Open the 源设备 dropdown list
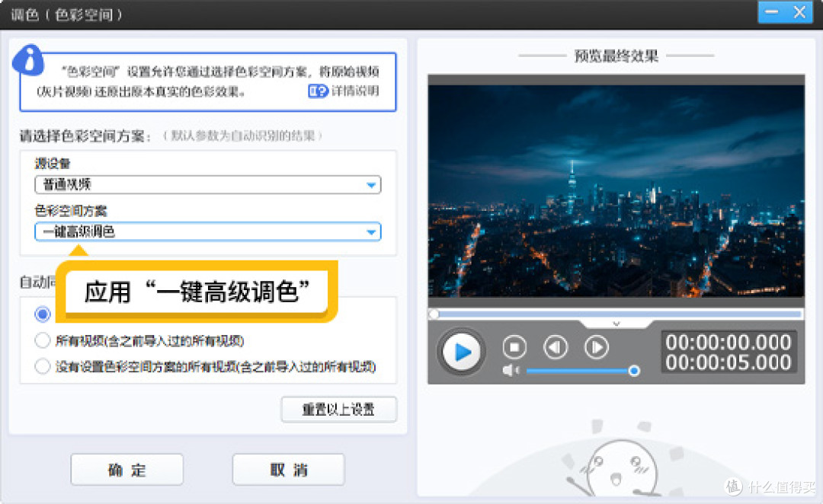This screenshot has height=504, width=823. (x=208, y=184)
